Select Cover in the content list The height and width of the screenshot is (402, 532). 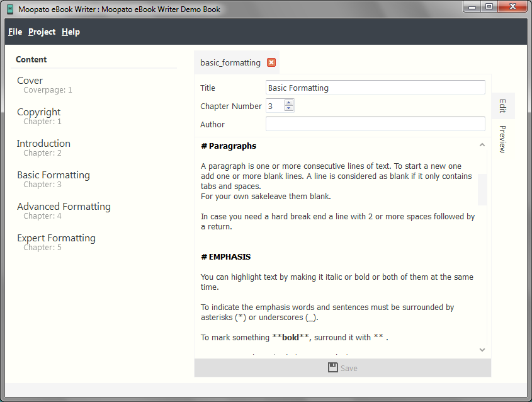click(x=30, y=81)
